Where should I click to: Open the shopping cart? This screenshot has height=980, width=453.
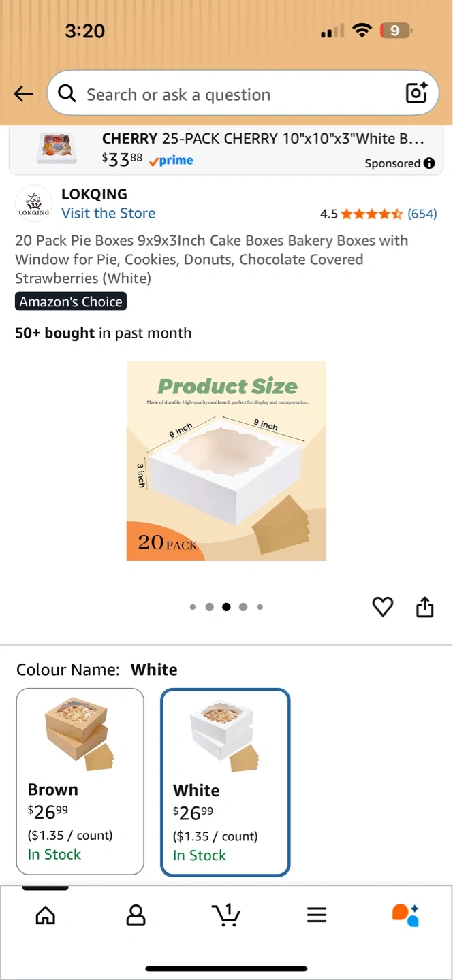point(226,915)
